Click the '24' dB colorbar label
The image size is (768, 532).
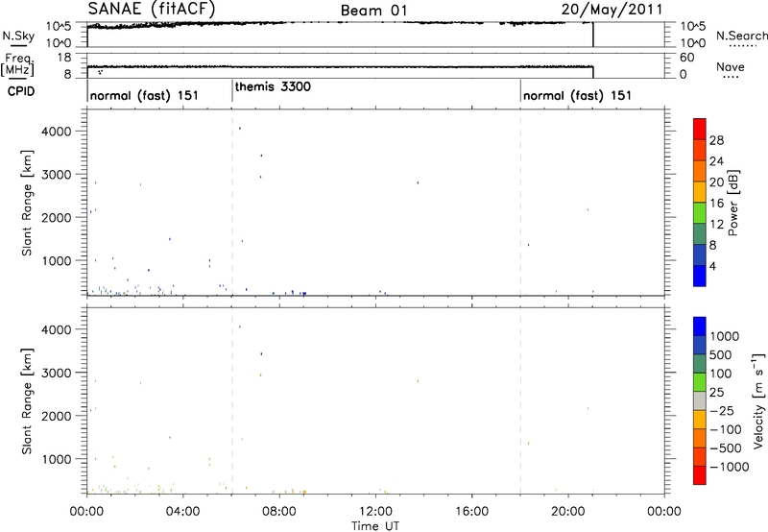tap(716, 161)
